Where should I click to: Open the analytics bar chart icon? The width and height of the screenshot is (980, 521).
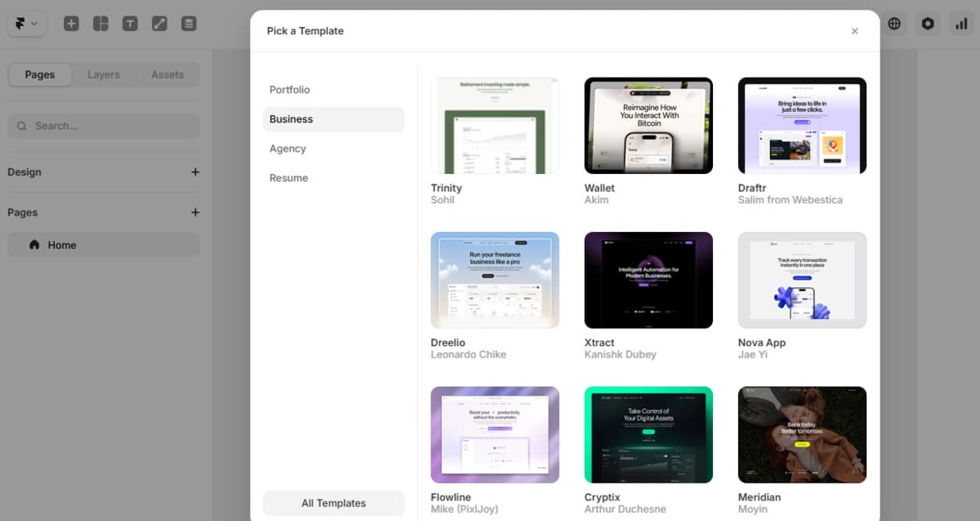pos(960,24)
